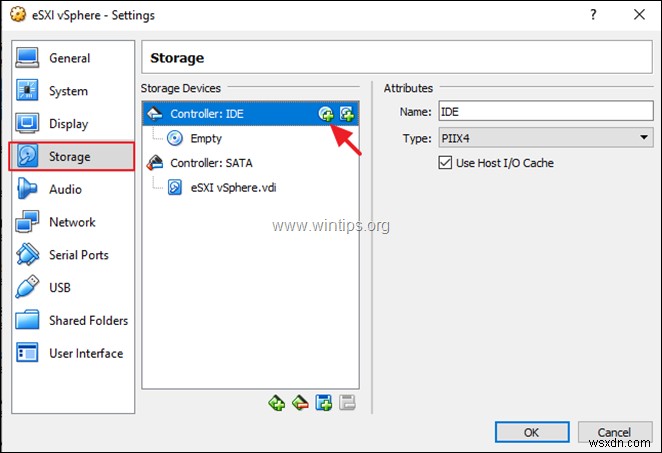Click the Storage hard disk icon in sidebar

[x=27, y=156]
